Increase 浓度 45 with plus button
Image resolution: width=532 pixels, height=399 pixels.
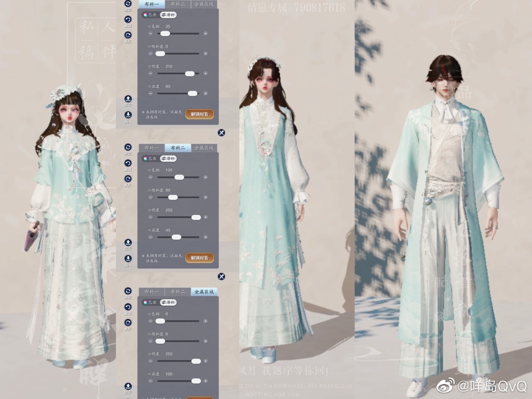[x=205, y=237]
